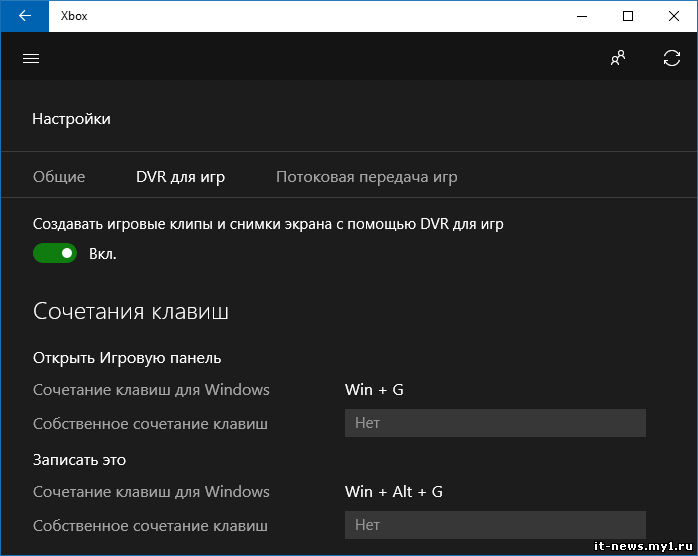Image resolution: width=698 pixels, height=556 pixels.
Task: Turn off the Game DVR toggle
Action: pos(55,253)
